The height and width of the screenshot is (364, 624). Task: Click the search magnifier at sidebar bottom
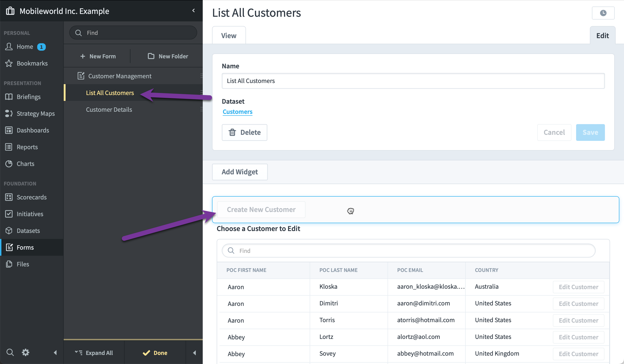pyautogui.click(x=10, y=352)
